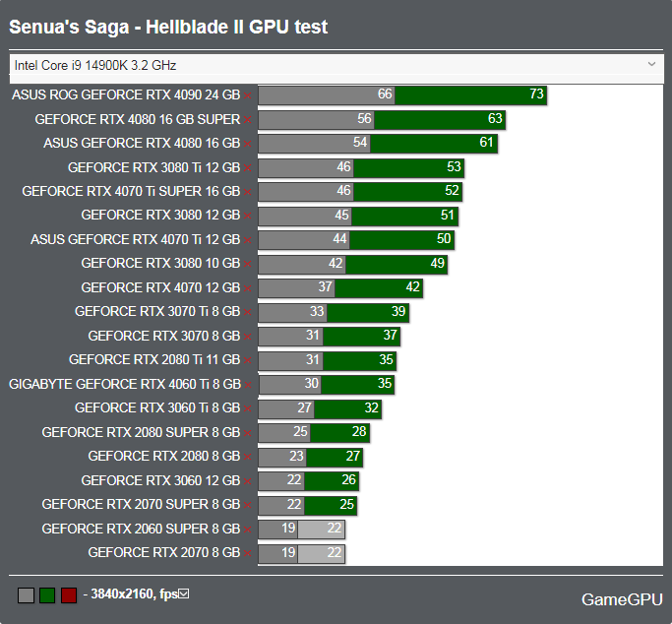Click the gray 54 fps bar for ASUS RTX 4080
Screen dimensions: 672x624
(x=314, y=143)
